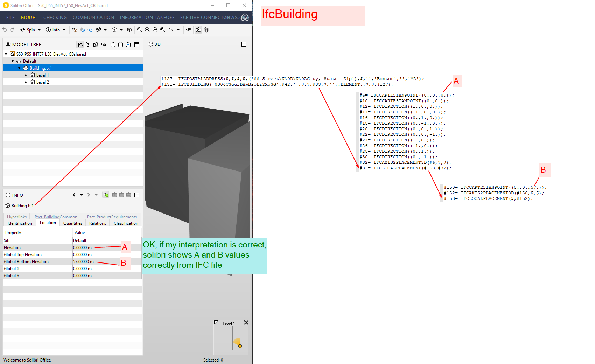The width and height of the screenshot is (595, 364).
Task: Expand the Level 1 tree node
Action: (26, 75)
